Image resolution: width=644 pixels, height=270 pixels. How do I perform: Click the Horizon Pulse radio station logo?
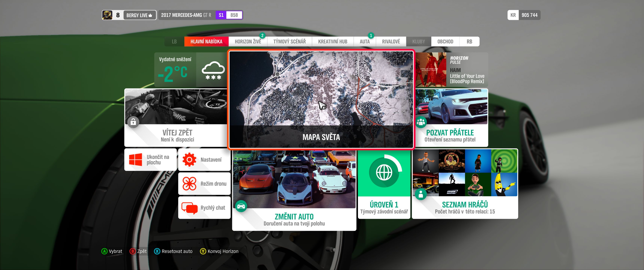point(459,60)
